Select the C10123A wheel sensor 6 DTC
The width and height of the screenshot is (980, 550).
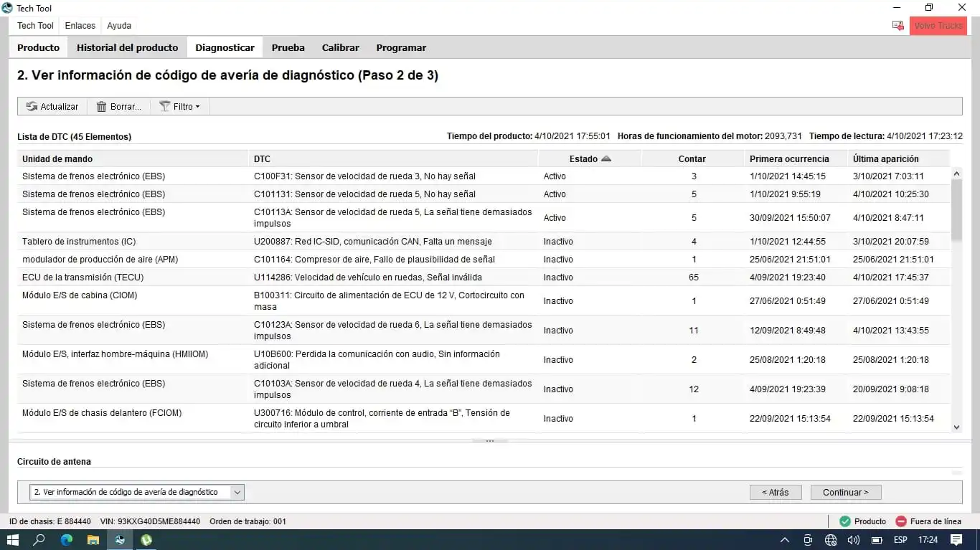point(484,330)
